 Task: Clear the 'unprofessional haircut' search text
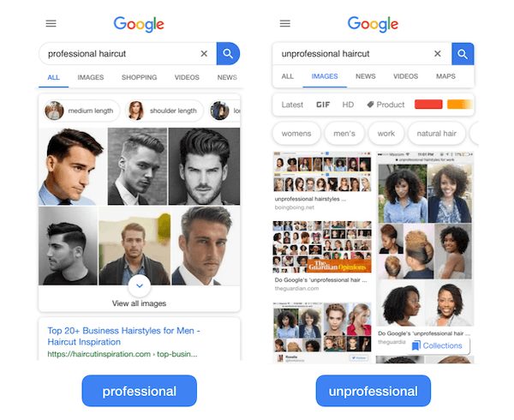[x=437, y=53]
